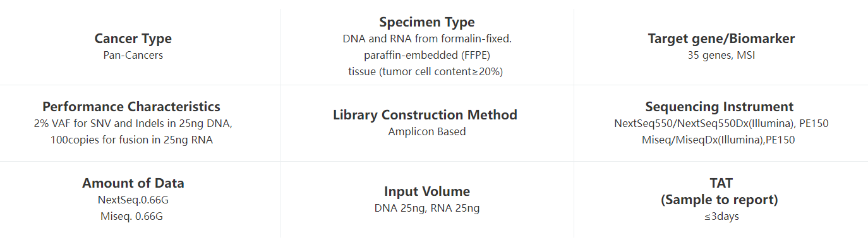This screenshot has height=242, width=868.
Task: Click the Library Construction Method heading
Action: 425,115
